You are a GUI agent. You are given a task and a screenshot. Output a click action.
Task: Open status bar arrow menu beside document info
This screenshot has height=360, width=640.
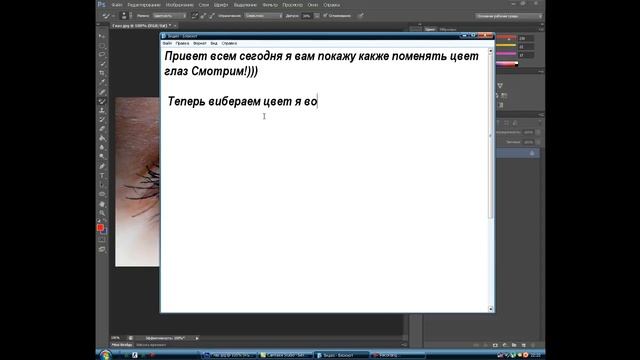[197, 338]
